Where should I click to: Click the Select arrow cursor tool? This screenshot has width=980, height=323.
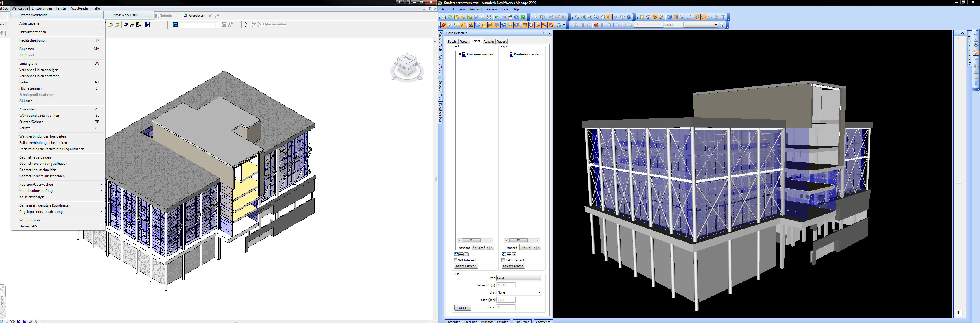point(536,17)
